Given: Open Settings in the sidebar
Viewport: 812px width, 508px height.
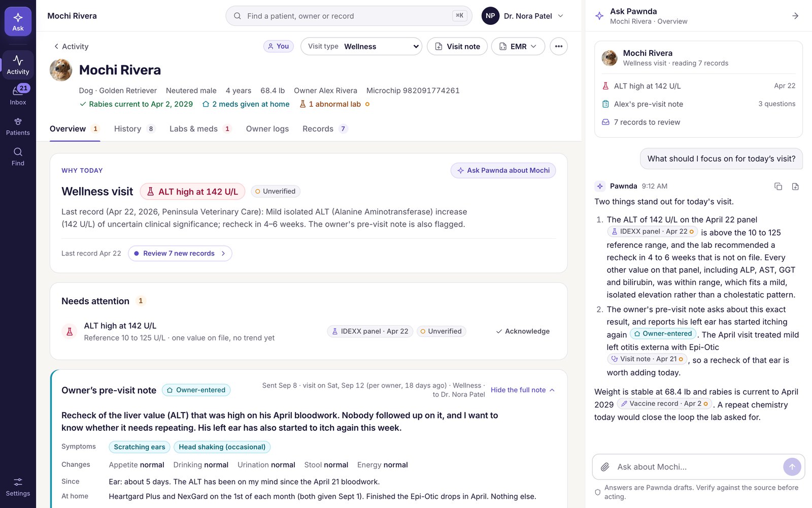Looking at the screenshot, I should point(18,487).
